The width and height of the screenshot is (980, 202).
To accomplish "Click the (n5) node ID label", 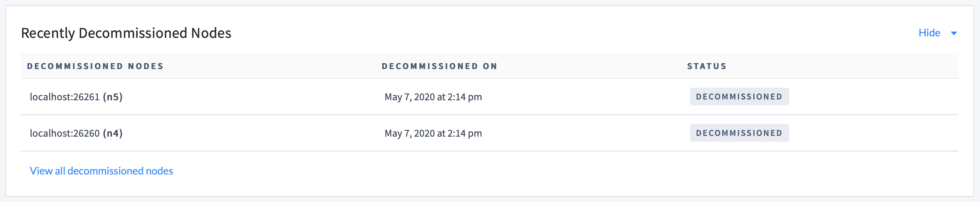I will [113, 97].
